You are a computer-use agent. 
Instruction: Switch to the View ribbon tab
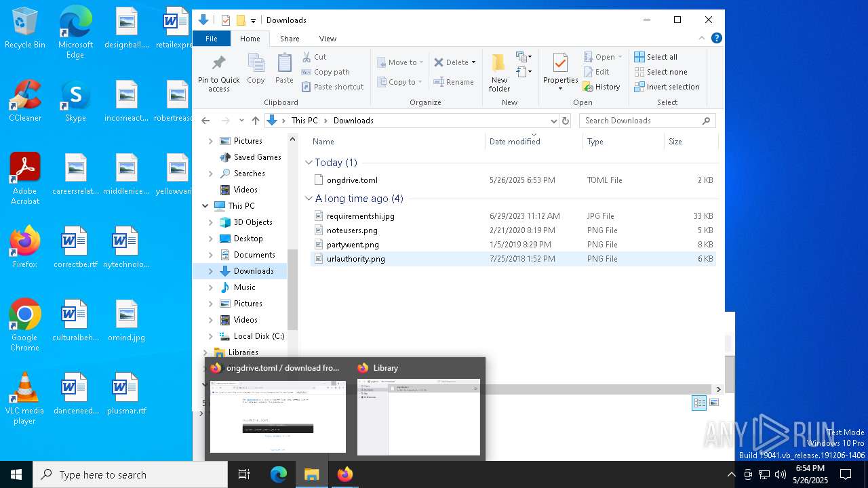point(328,39)
